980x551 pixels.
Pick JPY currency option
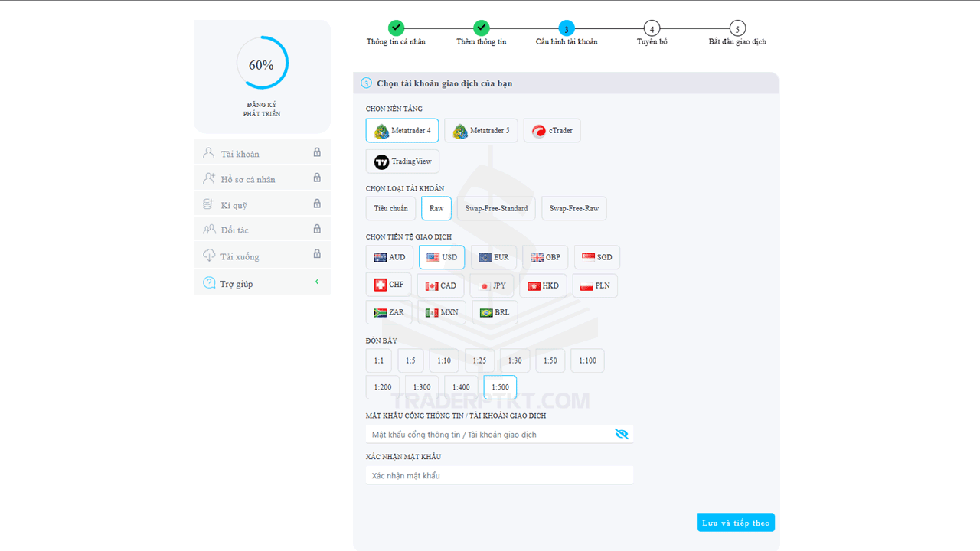click(x=492, y=285)
